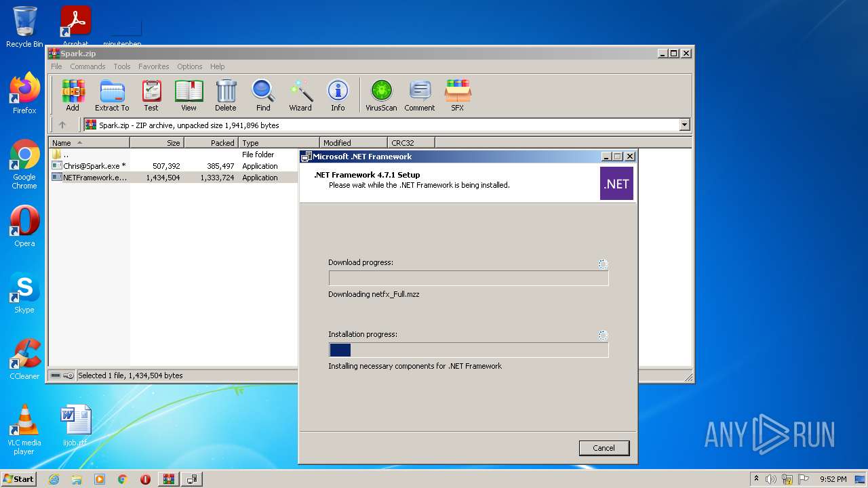
Task: Sort by the Modified column header
Action: tap(353, 143)
